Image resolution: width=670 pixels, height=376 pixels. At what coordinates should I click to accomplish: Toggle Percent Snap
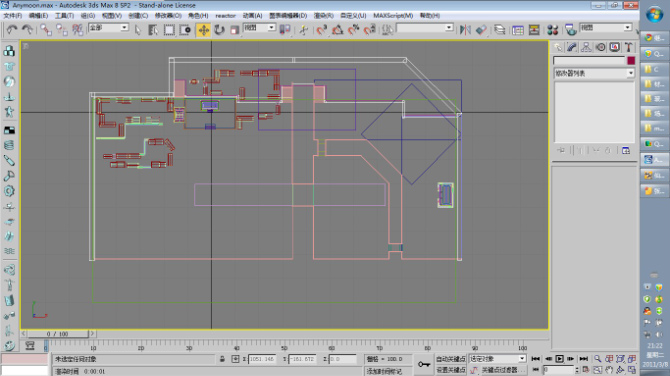353,29
